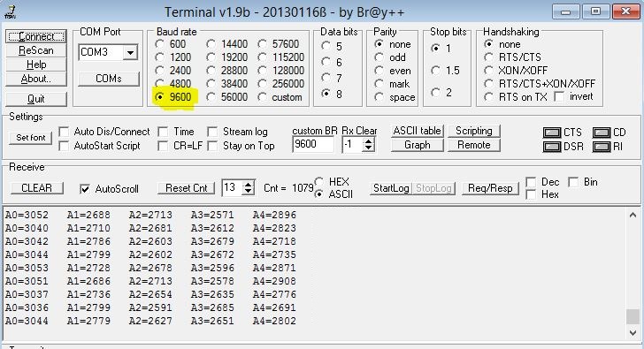Screen dimensions: 644x349
Task: Select 19200 baud rate
Action: tap(211, 57)
